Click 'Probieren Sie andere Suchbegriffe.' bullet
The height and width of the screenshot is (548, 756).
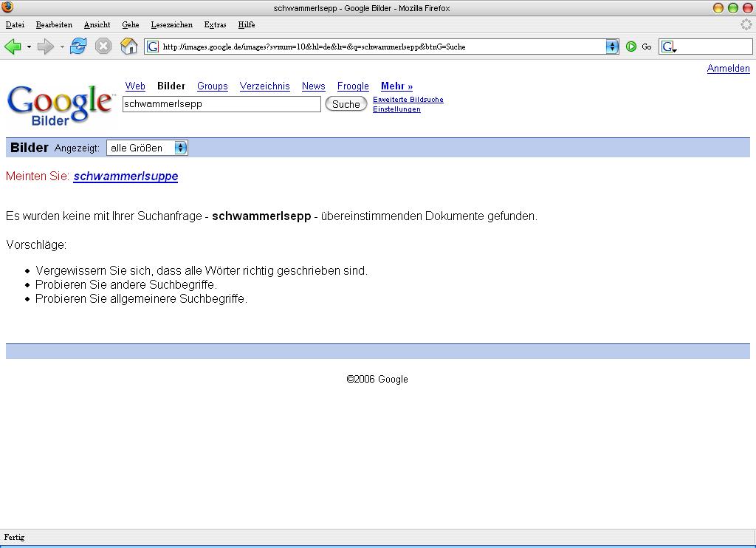126,284
